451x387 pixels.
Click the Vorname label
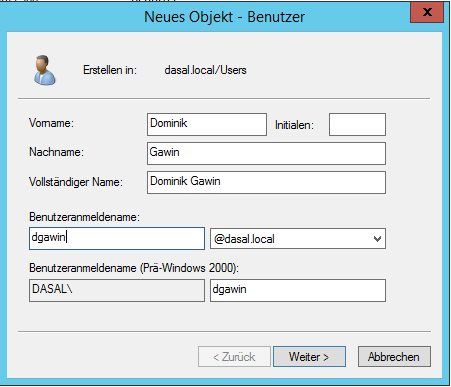(x=51, y=123)
